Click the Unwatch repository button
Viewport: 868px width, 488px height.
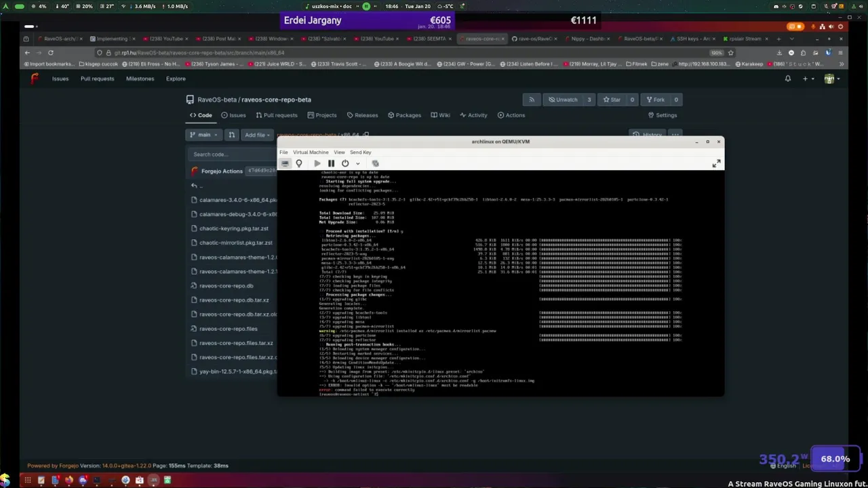tap(563, 100)
